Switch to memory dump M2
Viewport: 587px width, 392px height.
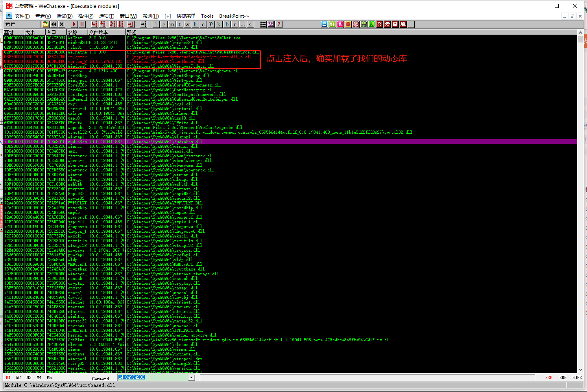[18, 377]
